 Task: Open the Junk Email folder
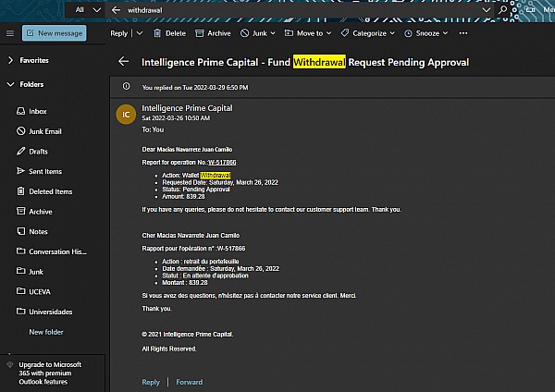39,131
